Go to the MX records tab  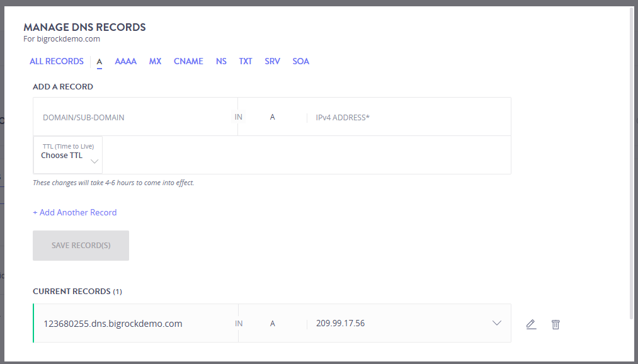click(x=155, y=62)
